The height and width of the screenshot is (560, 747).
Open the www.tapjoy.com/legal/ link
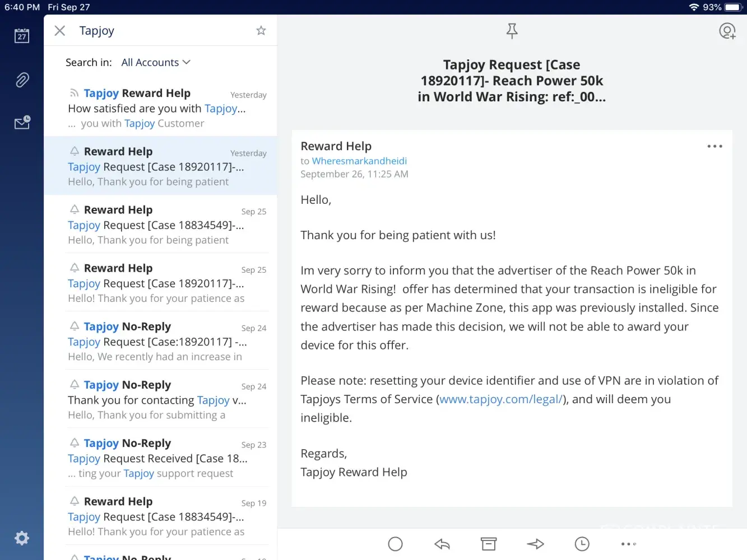point(500,399)
